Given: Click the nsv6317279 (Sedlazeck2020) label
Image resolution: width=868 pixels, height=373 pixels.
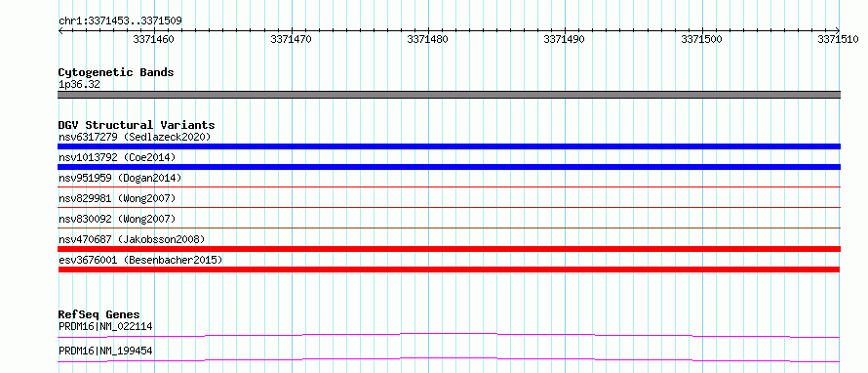Looking at the screenshot, I should pos(135,137).
